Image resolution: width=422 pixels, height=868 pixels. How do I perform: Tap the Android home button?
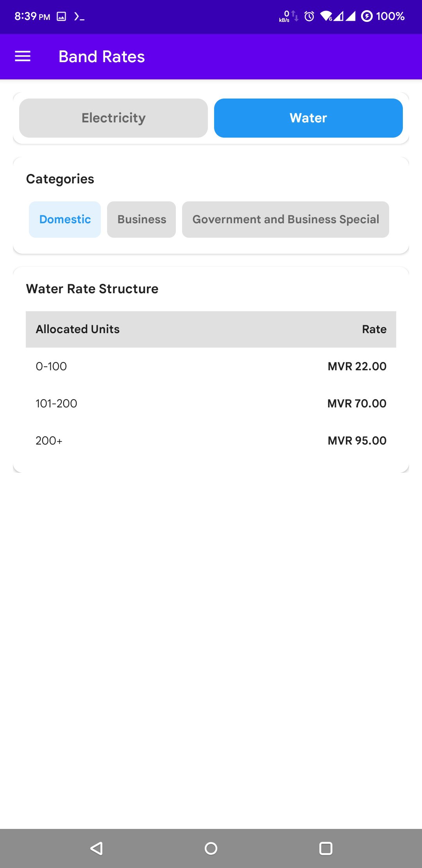(211, 848)
